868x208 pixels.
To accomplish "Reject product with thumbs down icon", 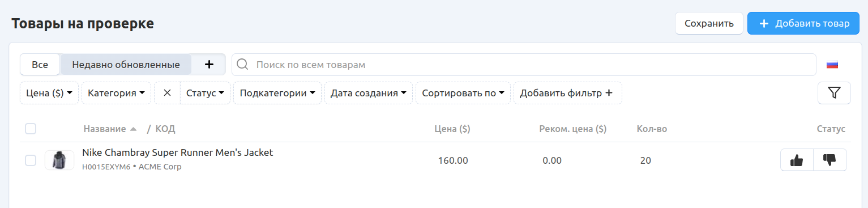I will pos(830,160).
